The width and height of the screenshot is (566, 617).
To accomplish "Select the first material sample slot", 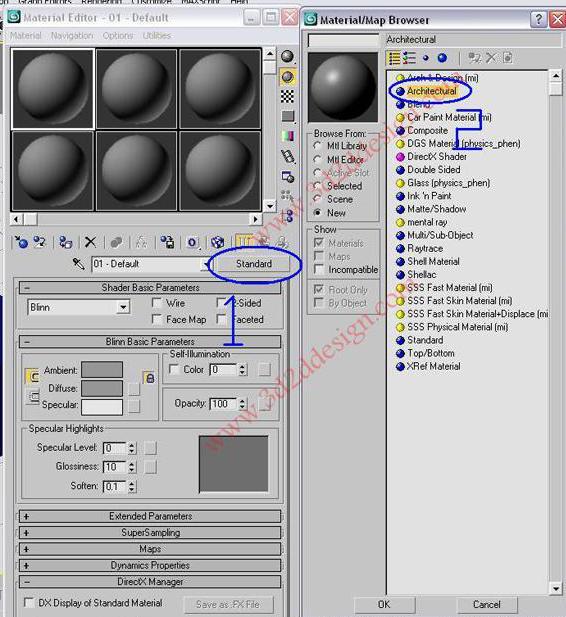I will 53,89.
